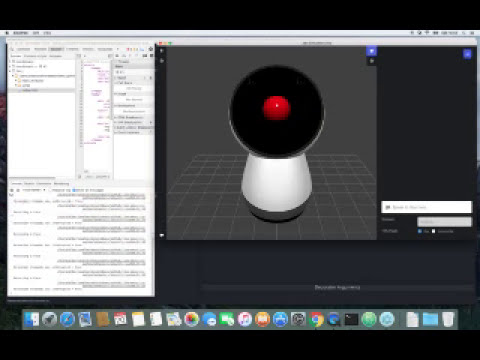
Task: Enable the Preserve log checkbox
Action: pos(50,190)
